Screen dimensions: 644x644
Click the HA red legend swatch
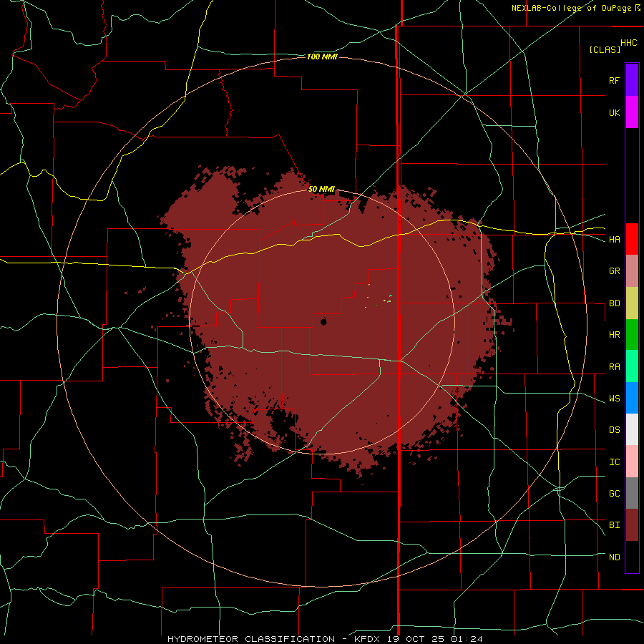[632, 239]
